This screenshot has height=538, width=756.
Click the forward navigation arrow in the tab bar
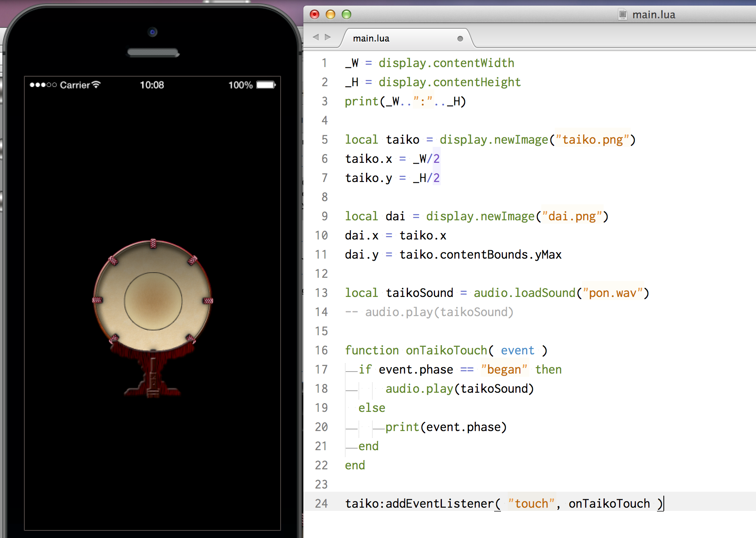click(328, 37)
